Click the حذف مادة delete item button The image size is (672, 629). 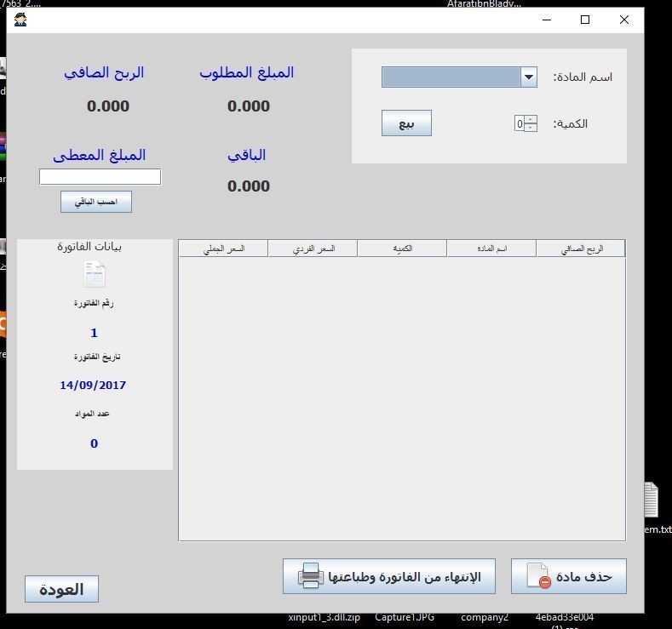coord(569,576)
